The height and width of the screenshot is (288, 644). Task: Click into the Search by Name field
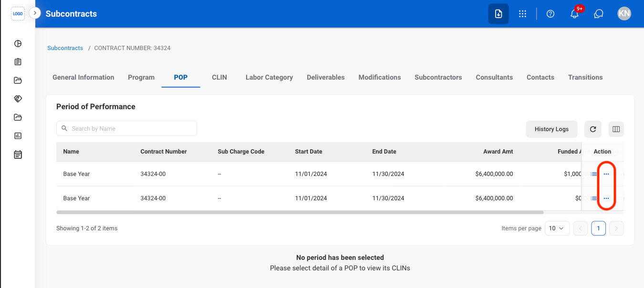(126, 128)
